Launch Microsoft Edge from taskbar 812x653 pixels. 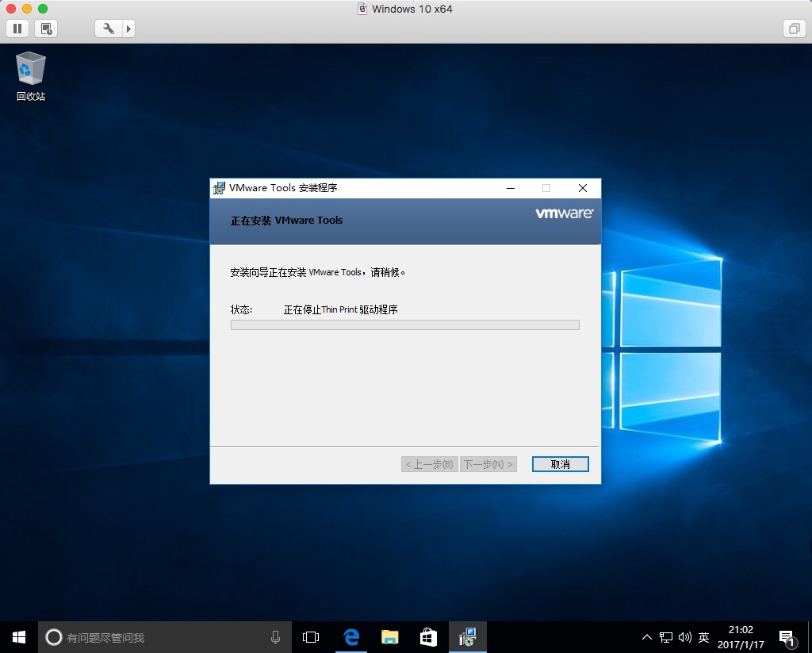[351, 637]
